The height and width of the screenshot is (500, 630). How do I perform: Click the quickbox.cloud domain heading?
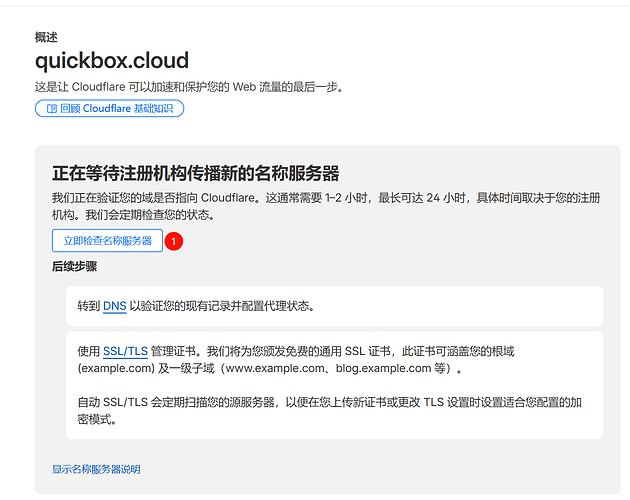coord(112,60)
